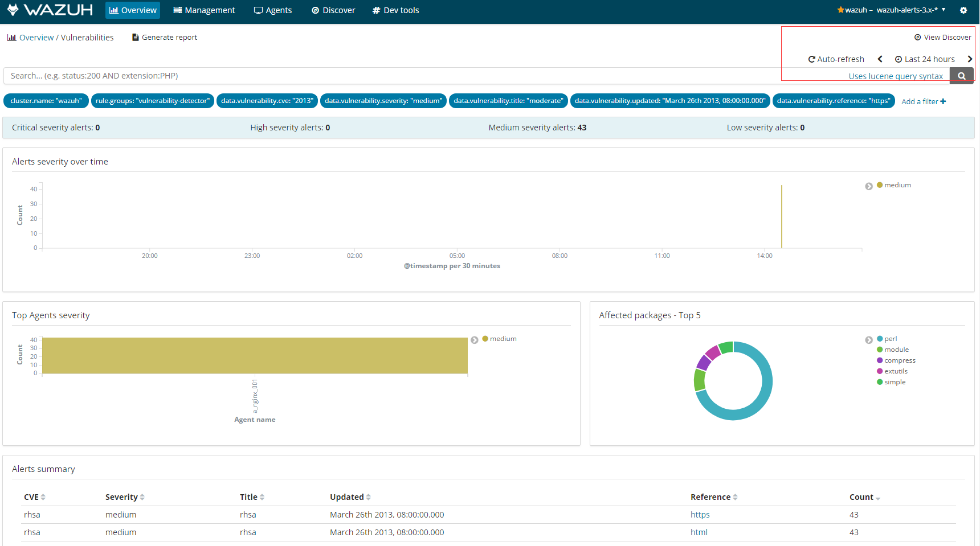The image size is (980, 546).
Task: Click the Wazuh logo in the top bar
Action: point(50,10)
